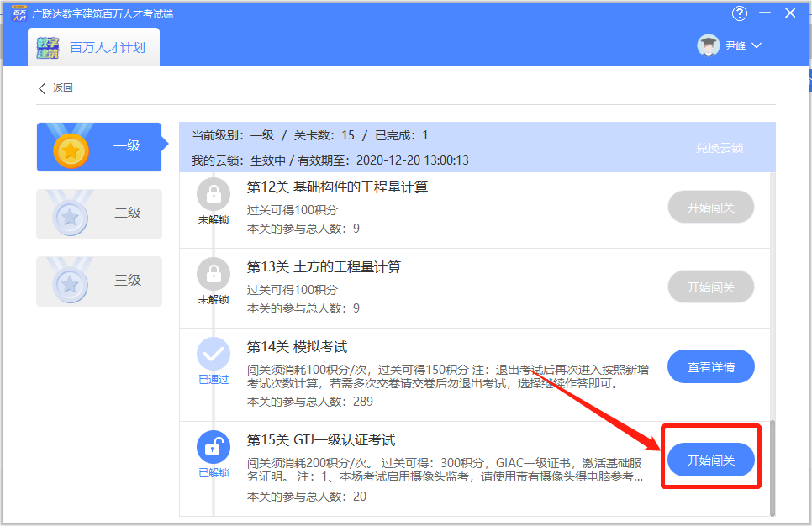Click the username 尹峰

[736, 45]
